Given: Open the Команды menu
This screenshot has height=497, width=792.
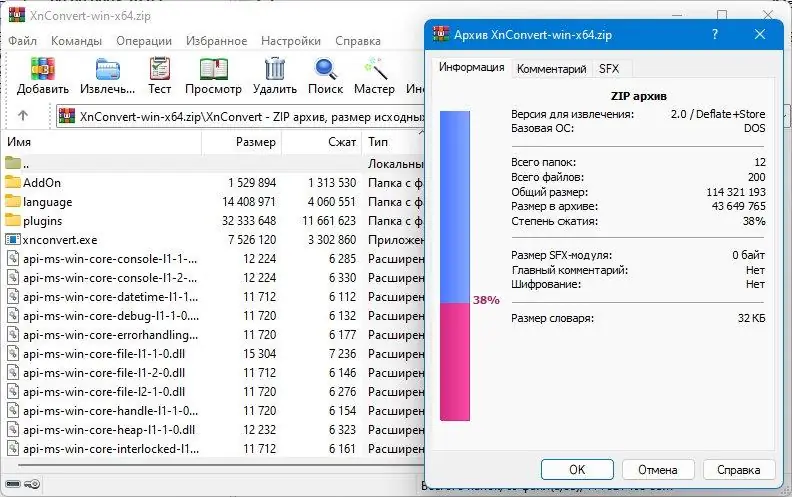Looking at the screenshot, I should (76, 41).
